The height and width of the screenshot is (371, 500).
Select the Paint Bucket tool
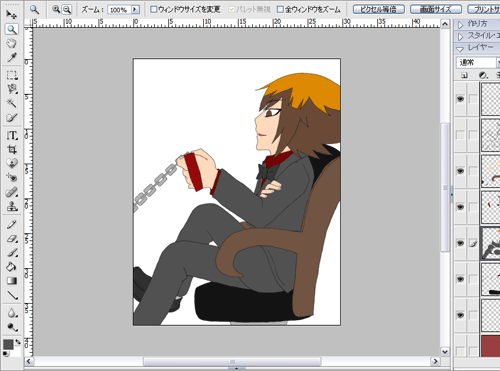coord(12,267)
